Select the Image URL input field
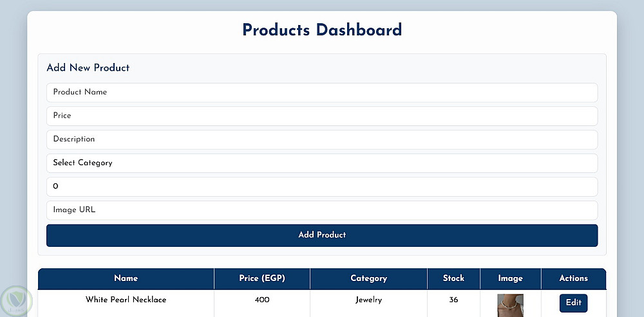The image size is (644, 317). coord(322,210)
